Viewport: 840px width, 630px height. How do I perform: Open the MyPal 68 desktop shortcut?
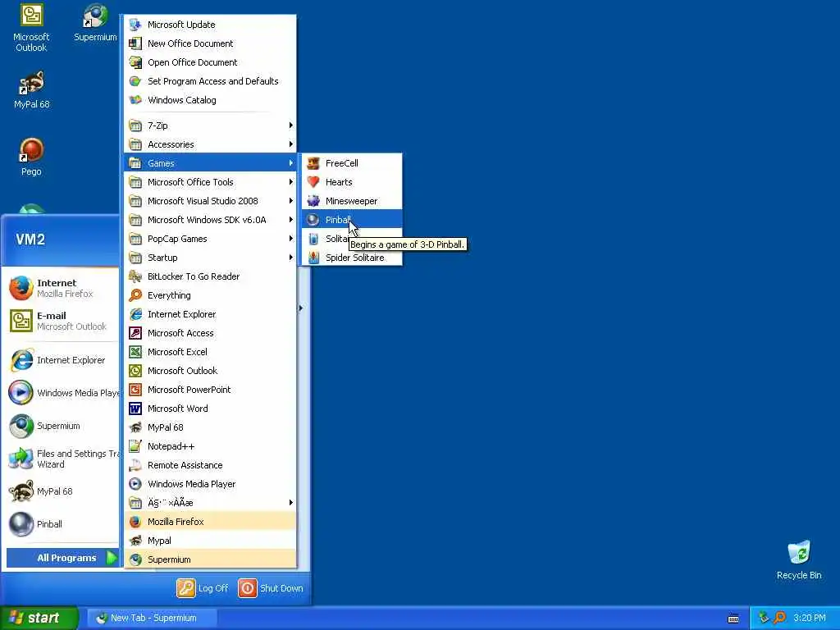coord(31,90)
